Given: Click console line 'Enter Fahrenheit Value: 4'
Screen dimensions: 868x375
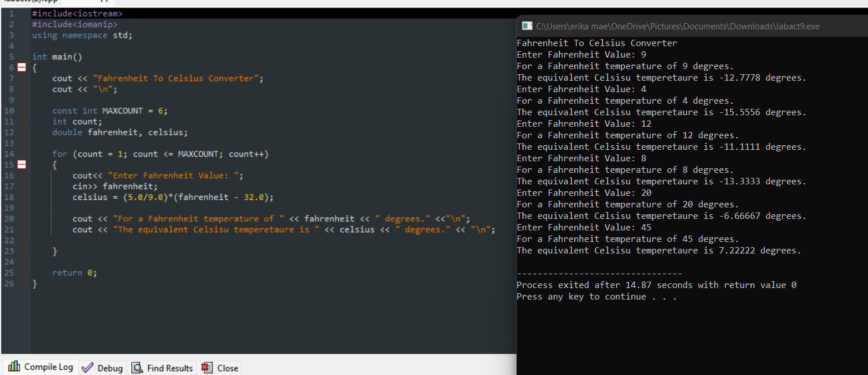Looking at the screenshot, I should (x=581, y=89).
